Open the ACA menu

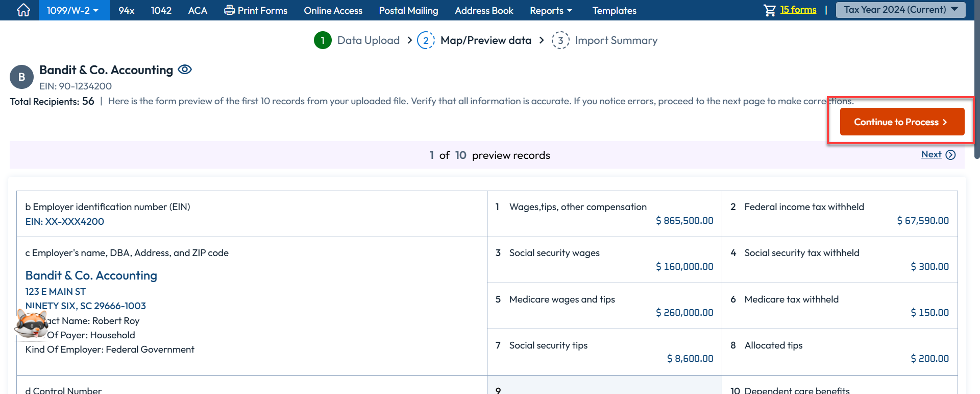198,10
